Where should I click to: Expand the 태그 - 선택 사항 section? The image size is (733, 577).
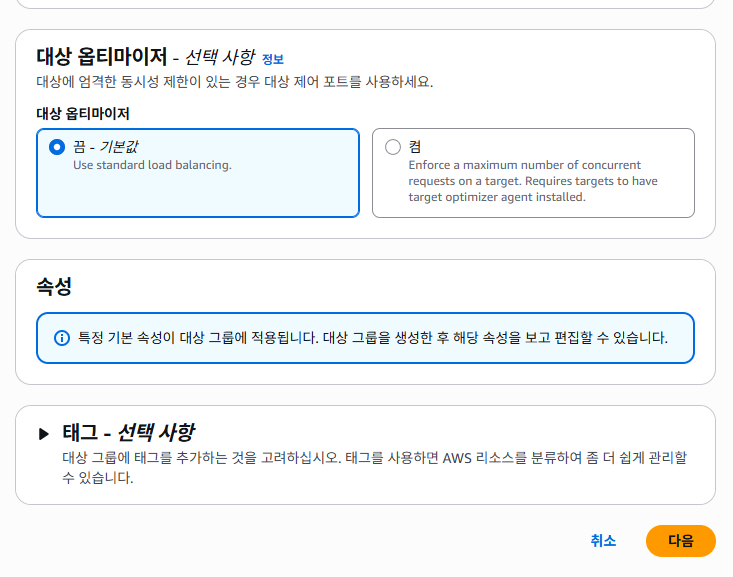[x=44, y=434]
